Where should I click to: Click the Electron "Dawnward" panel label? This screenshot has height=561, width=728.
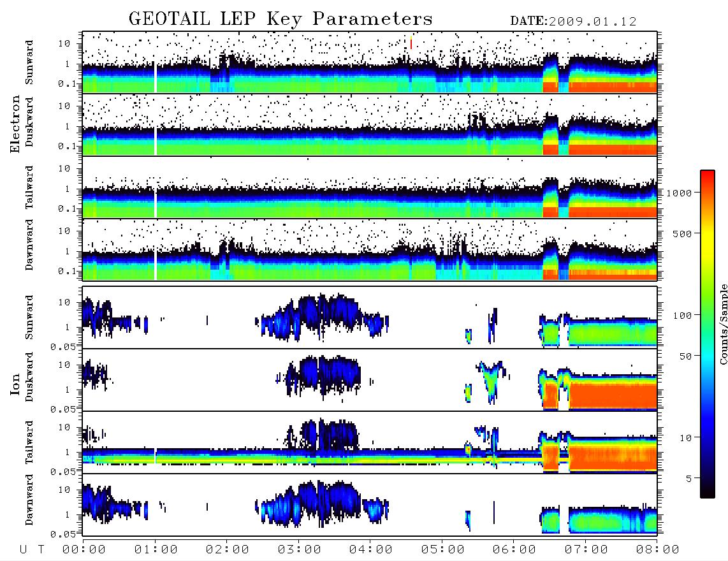click(29, 245)
